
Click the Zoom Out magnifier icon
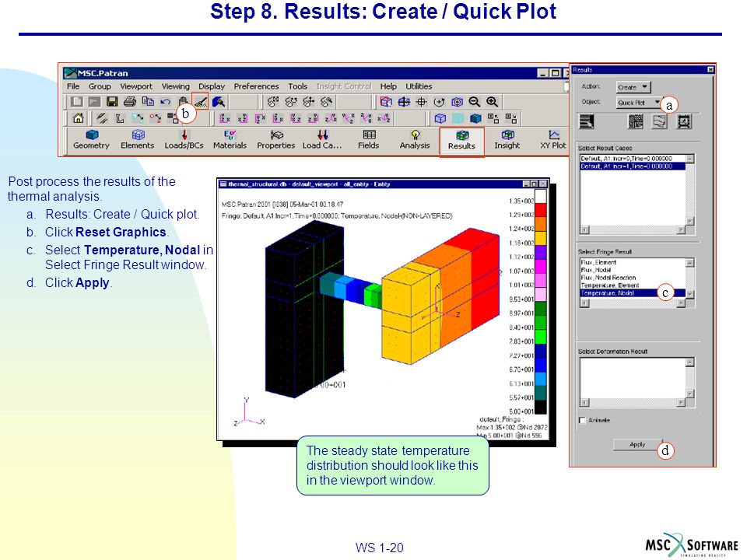pyautogui.click(x=474, y=101)
